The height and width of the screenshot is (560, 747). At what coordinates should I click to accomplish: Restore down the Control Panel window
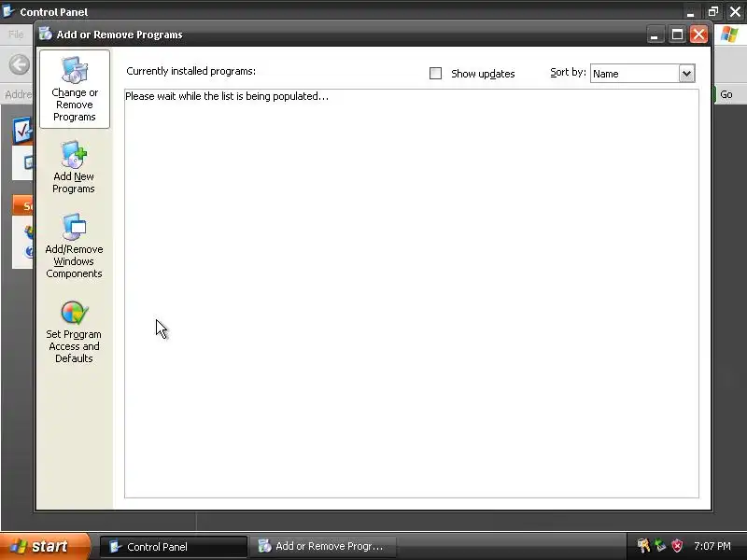pos(713,11)
